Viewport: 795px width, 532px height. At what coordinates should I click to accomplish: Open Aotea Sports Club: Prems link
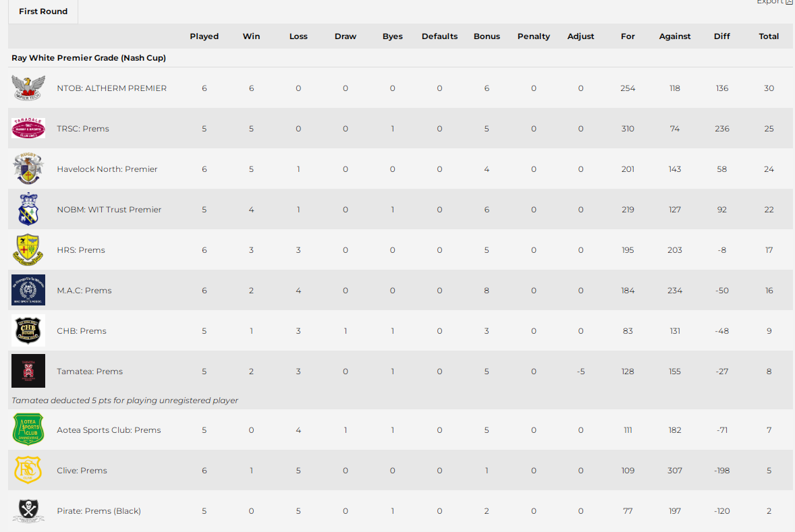pyautogui.click(x=109, y=430)
